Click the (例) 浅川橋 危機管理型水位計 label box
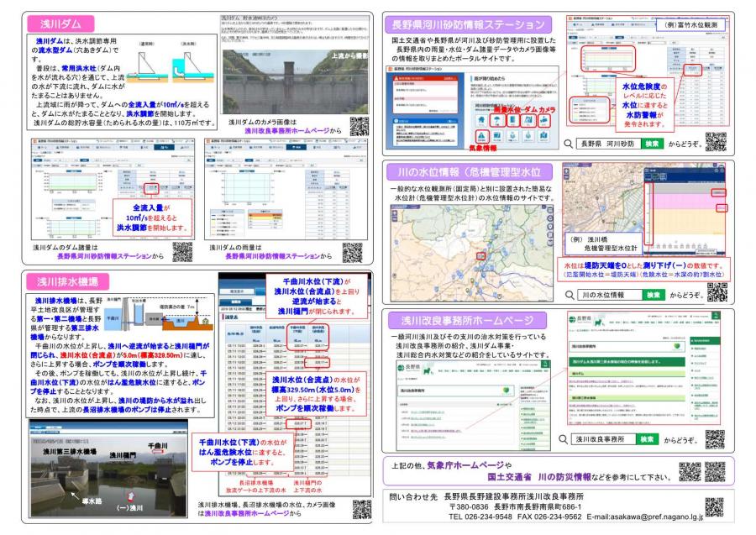756x535 pixels. coord(604,244)
